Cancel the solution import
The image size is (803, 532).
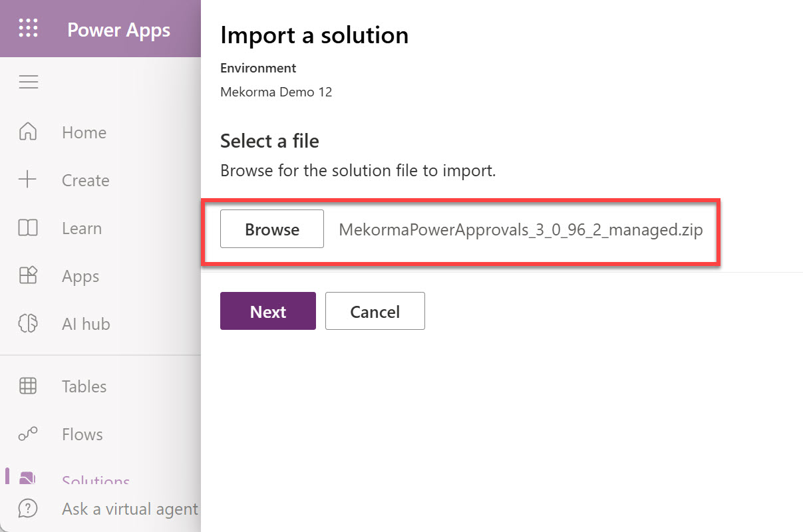tap(375, 311)
